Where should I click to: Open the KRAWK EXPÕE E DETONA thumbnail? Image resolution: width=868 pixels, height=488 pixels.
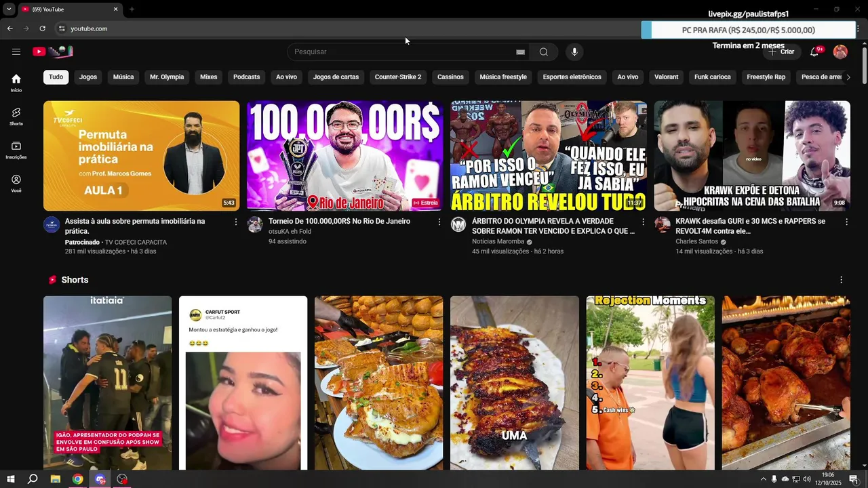(752, 156)
